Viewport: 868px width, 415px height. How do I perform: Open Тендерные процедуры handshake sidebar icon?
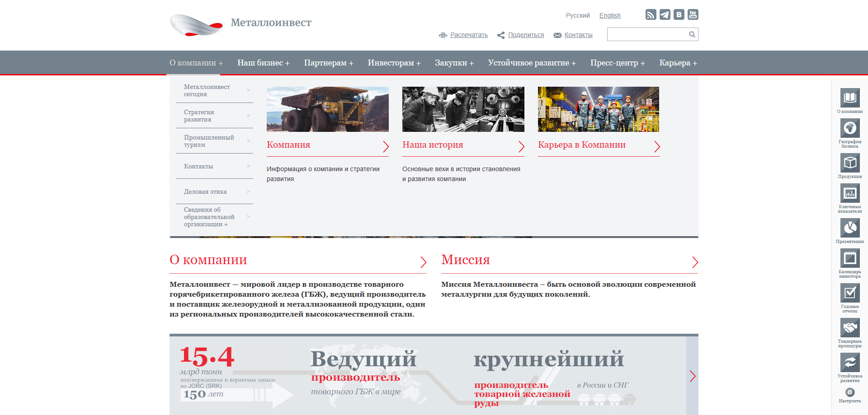850,327
